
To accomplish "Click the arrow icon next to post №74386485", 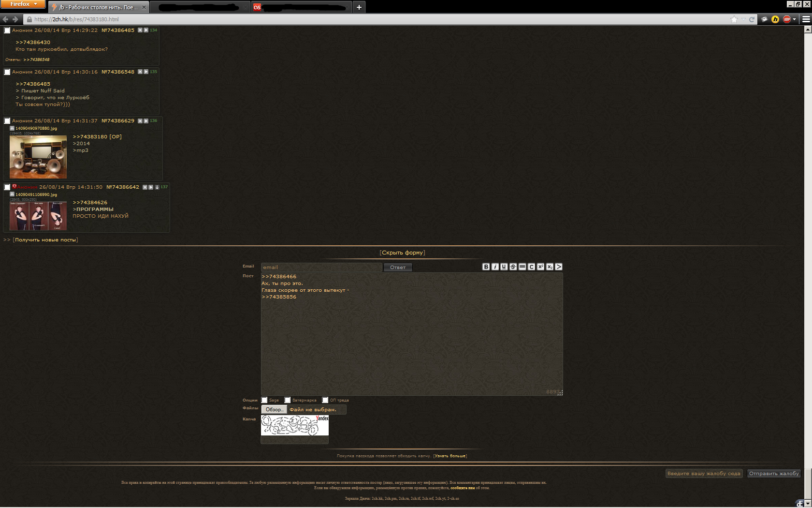I will [146, 30].
